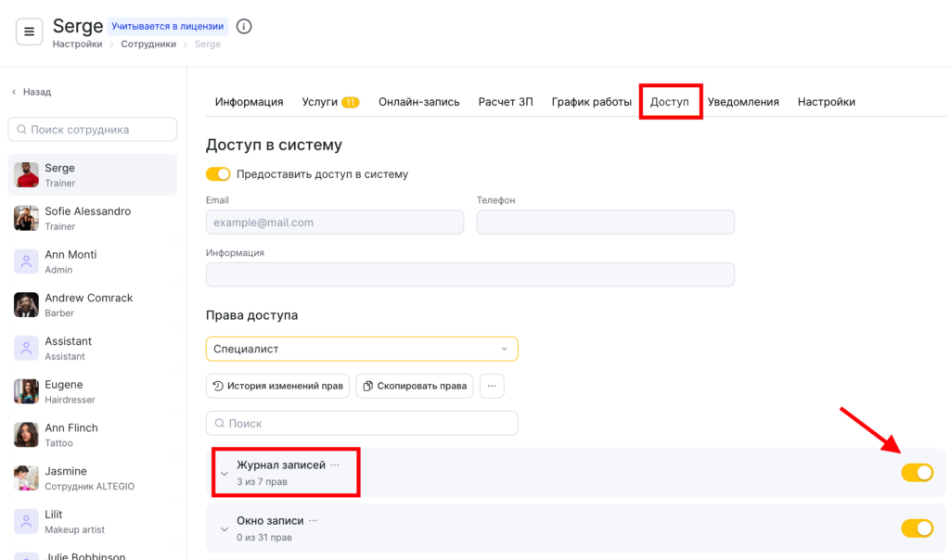Screen dimensions: 950x560
Task: Click Lilit's placeholder avatar icon
Action: pyautogui.click(x=26, y=521)
